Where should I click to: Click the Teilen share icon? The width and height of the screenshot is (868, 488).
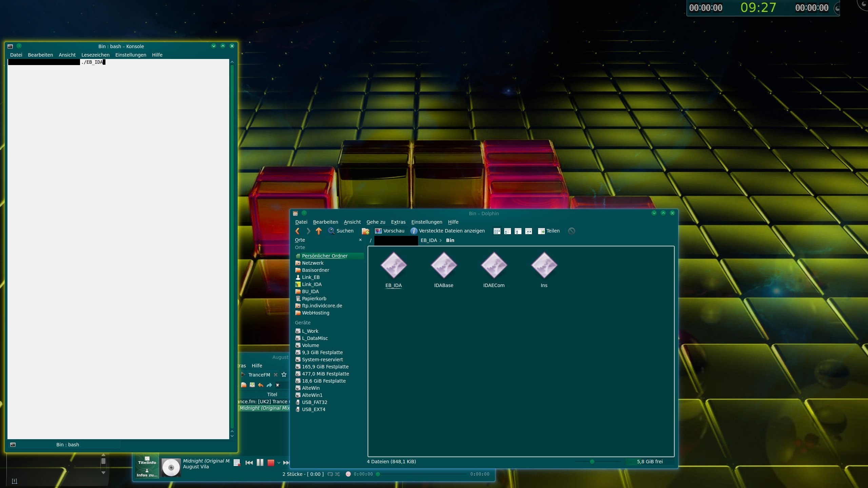pos(549,231)
